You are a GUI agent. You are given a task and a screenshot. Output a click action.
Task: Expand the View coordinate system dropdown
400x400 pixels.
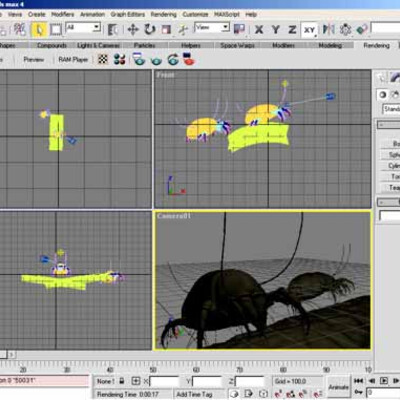(x=212, y=27)
